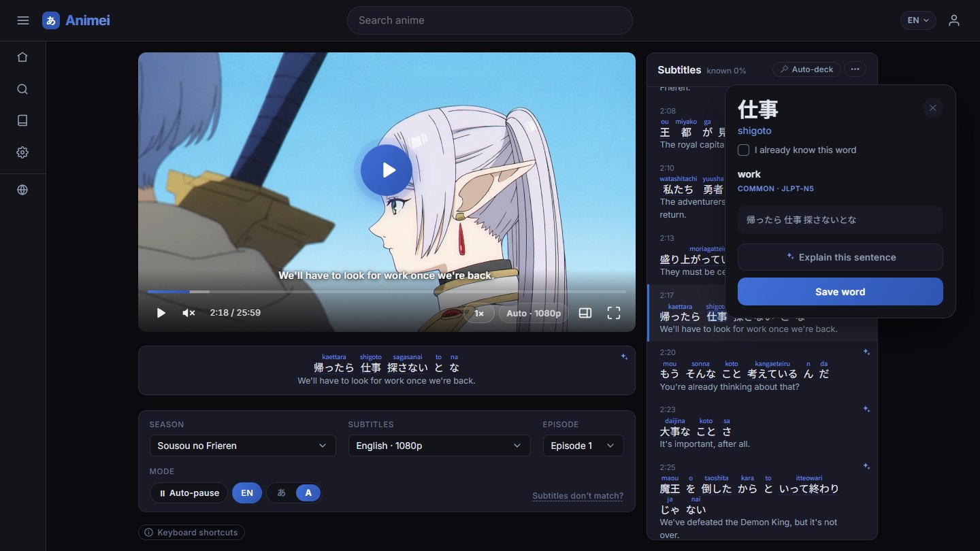Click sparkle icon on 2:25 subtitle line

866,466
